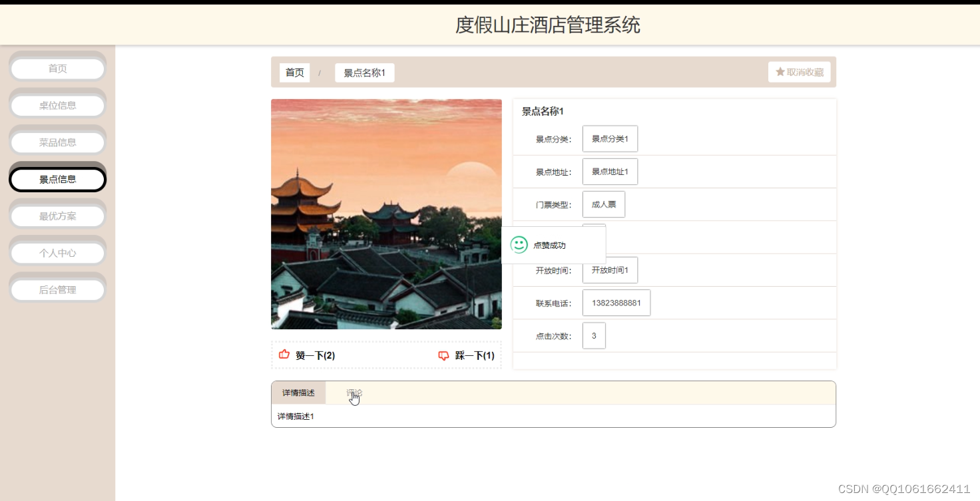This screenshot has height=501, width=980.
Task: Click the 景点分类: label
Action: [x=554, y=140]
